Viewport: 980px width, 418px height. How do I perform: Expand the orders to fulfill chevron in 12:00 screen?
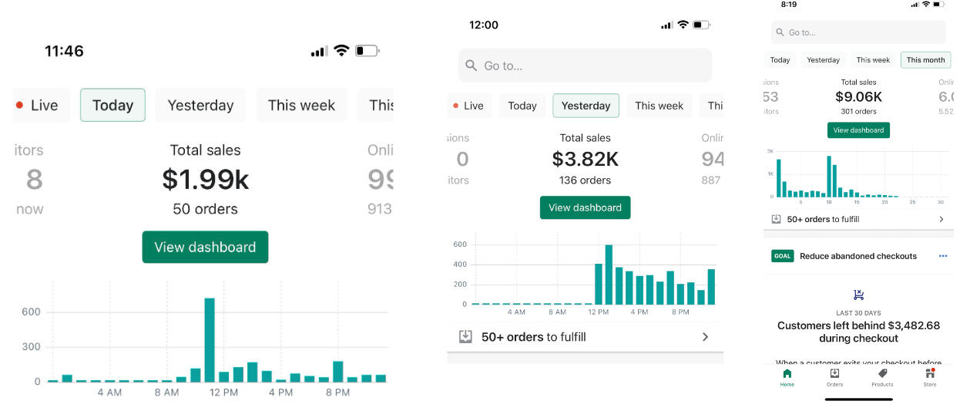point(705,337)
